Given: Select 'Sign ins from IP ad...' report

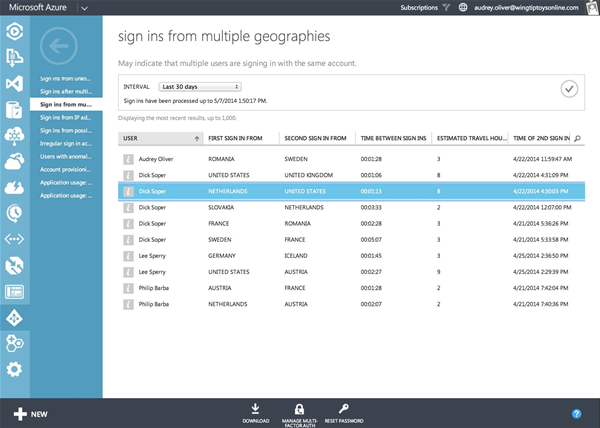Looking at the screenshot, I should (x=66, y=118).
